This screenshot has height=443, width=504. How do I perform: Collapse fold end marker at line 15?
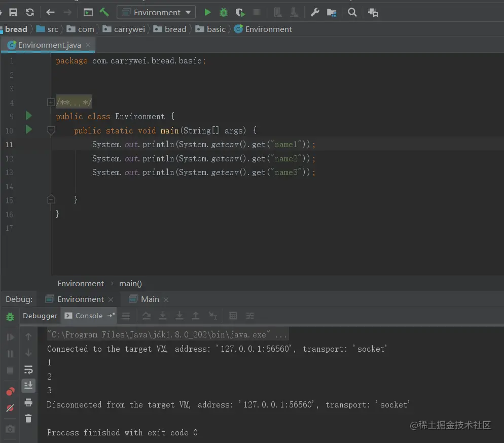click(51, 199)
